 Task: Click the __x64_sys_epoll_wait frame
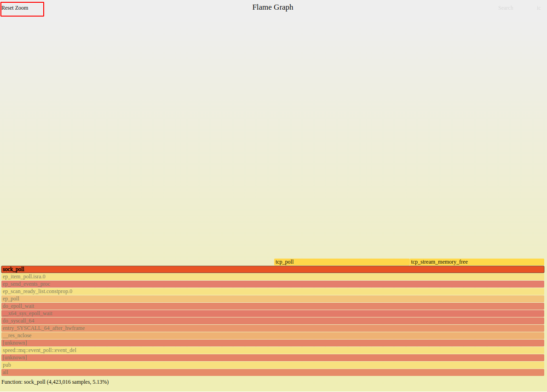tap(272, 313)
